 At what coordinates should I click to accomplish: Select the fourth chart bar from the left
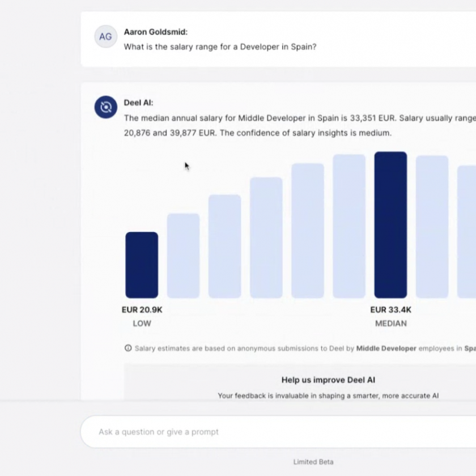click(x=266, y=237)
